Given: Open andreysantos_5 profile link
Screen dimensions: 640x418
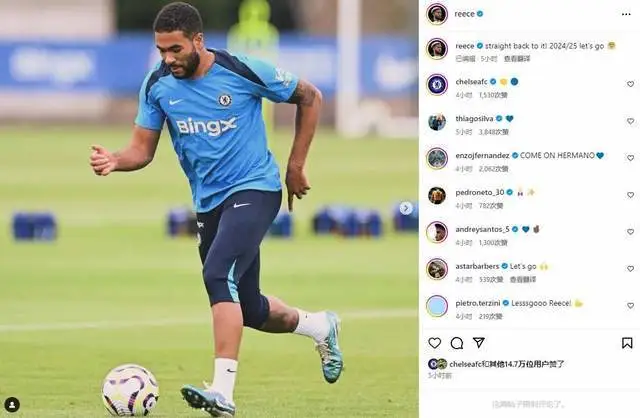Looking at the screenshot, I should 482,229.
